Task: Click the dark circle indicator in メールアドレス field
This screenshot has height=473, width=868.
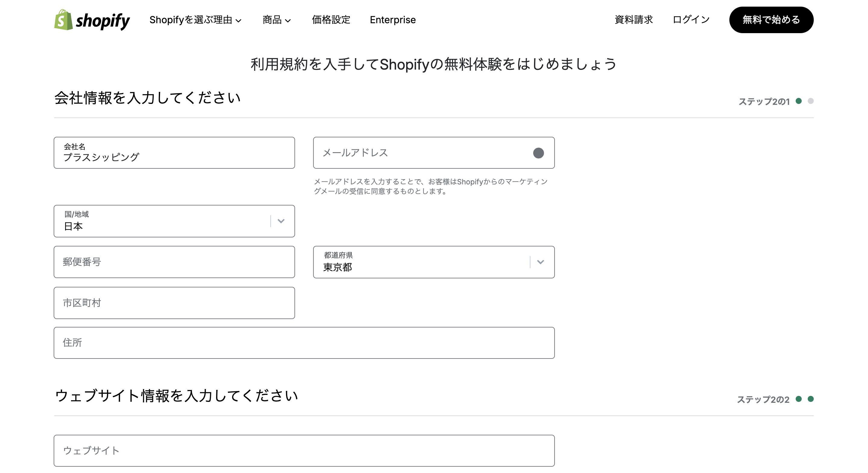Action: coord(539,153)
